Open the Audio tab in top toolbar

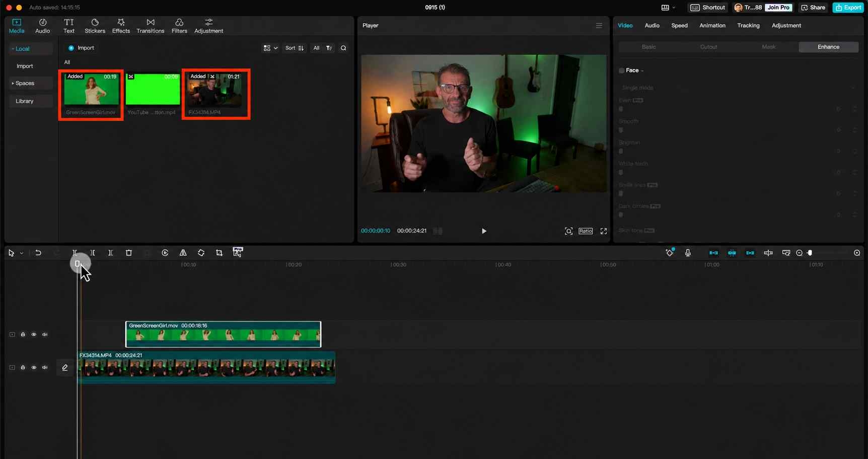(x=43, y=26)
